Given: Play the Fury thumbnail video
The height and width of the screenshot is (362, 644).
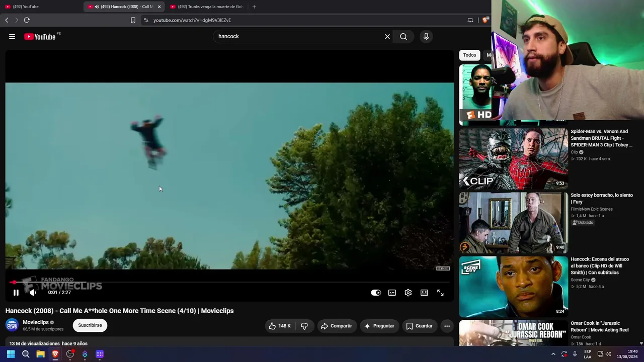Looking at the screenshot, I should 513,223.
